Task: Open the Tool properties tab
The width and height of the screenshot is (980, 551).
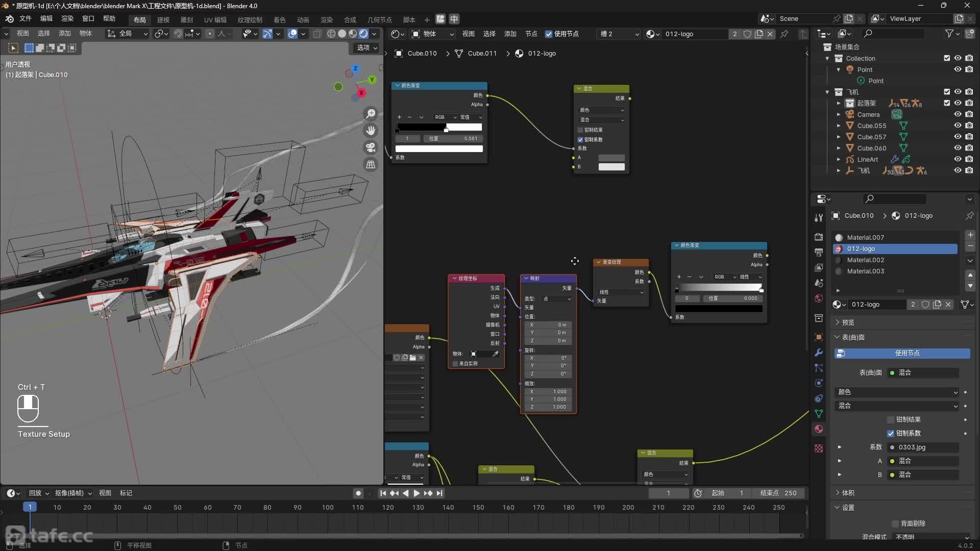Action: click(819, 218)
